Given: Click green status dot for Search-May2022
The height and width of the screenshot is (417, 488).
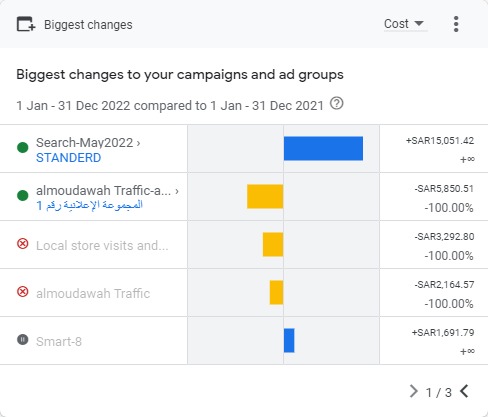Looking at the screenshot, I should [x=23, y=147].
